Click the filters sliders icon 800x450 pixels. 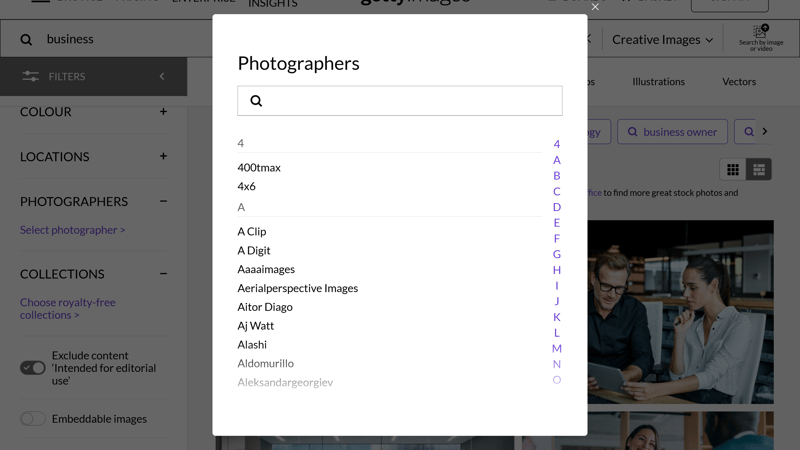pos(31,76)
